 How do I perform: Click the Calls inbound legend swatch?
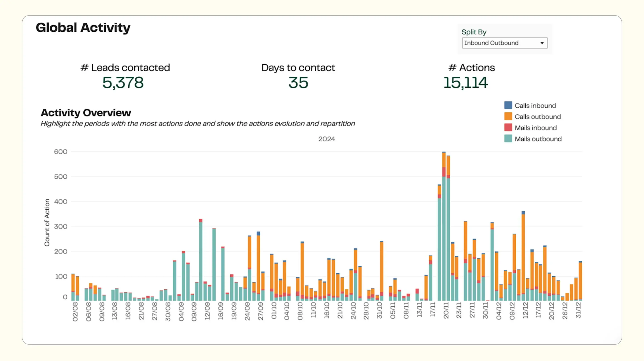(508, 105)
